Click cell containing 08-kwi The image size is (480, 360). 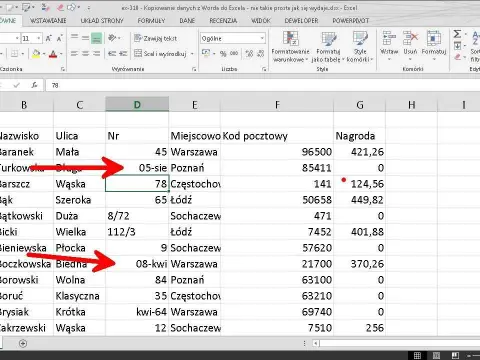coord(137,264)
